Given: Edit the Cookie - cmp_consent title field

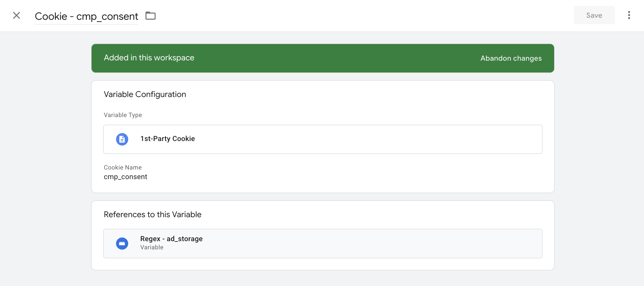Looking at the screenshot, I should click(86, 16).
